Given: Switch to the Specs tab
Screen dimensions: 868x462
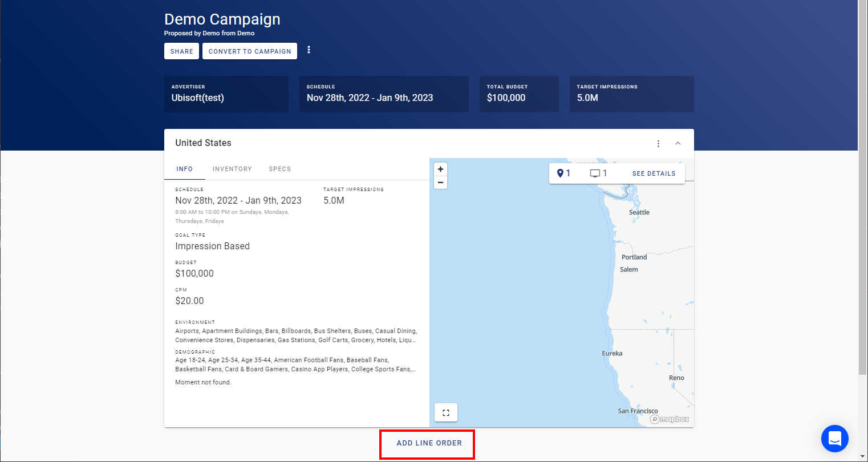Looking at the screenshot, I should 279,169.
